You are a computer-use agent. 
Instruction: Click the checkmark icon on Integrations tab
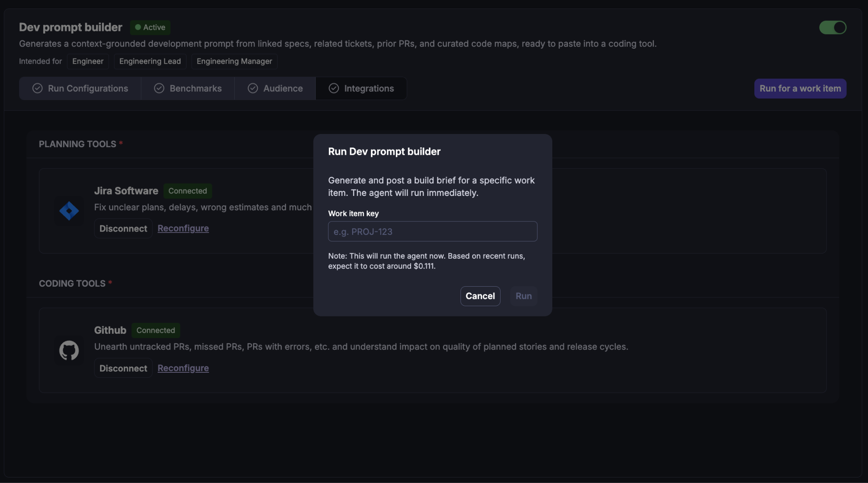coord(334,88)
